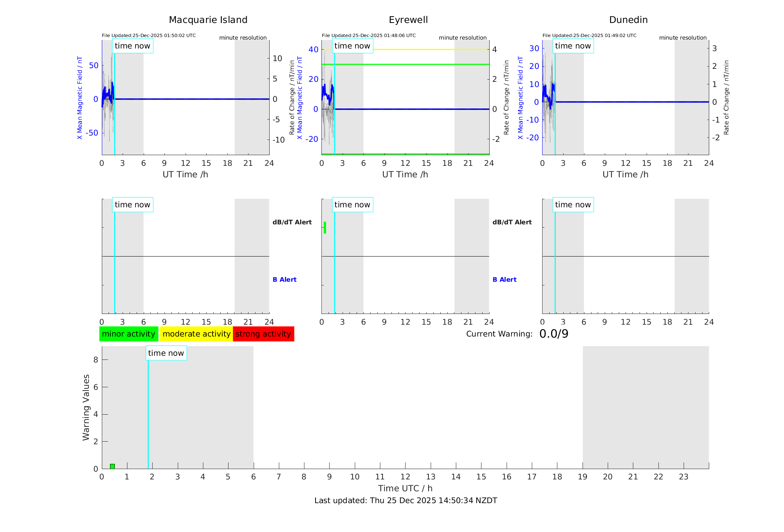784x532 pixels.
Task: Click 'time now' label in Dunedin top plot
Action: point(573,46)
